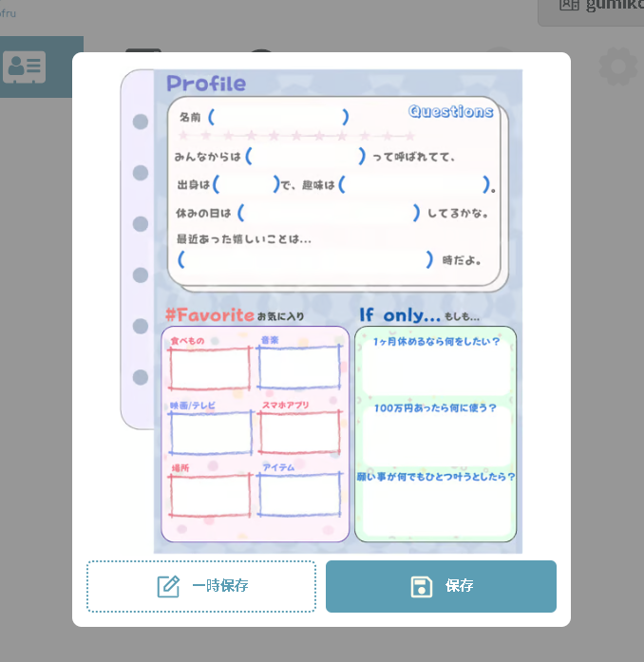Open the profile card tab icon
The image size is (644, 662).
tap(24, 66)
